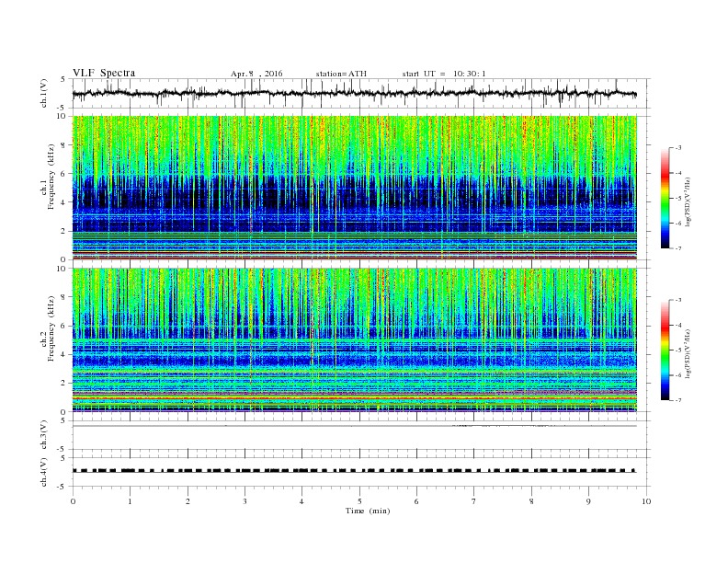The image size is (728, 563).
Task: Click the ch.2 spectrogram color bar
Action: pos(665,350)
